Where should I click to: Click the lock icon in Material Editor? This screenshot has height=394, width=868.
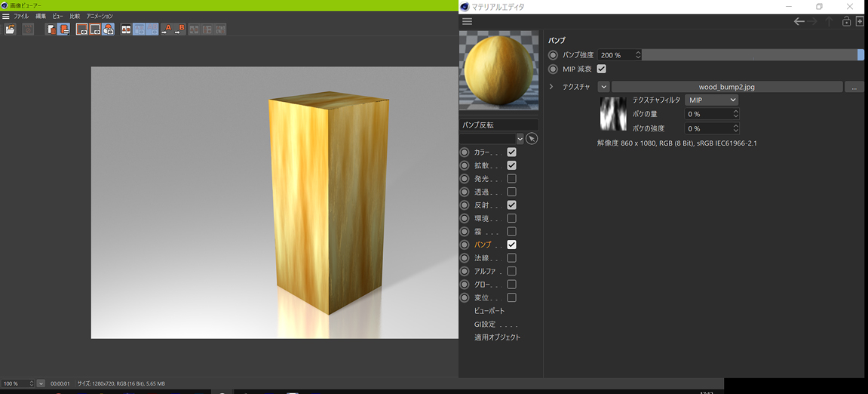point(846,22)
